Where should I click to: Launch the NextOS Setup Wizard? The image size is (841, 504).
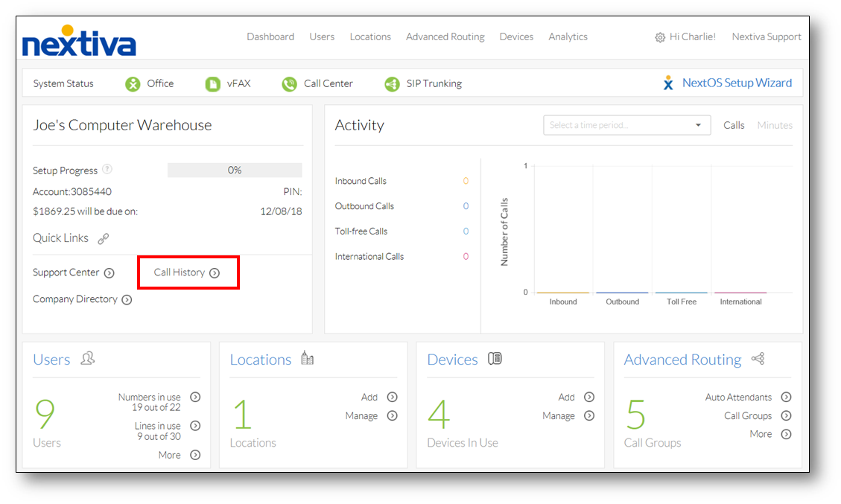tap(736, 83)
